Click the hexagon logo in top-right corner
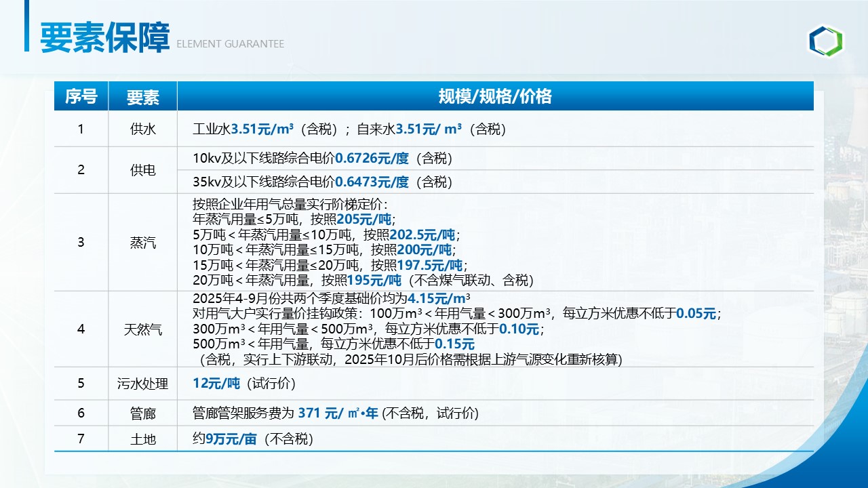 [x=825, y=41]
